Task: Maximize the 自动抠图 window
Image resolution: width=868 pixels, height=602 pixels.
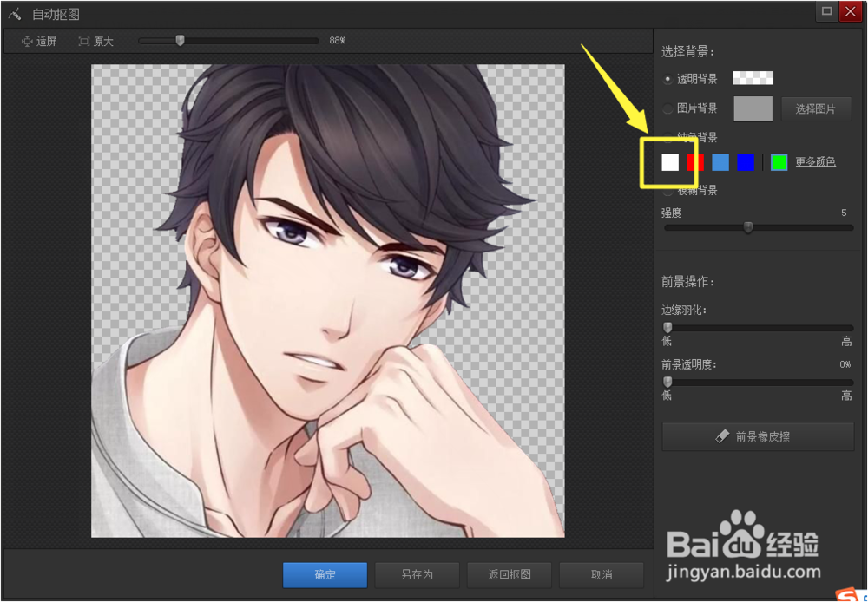Action: (826, 11)
